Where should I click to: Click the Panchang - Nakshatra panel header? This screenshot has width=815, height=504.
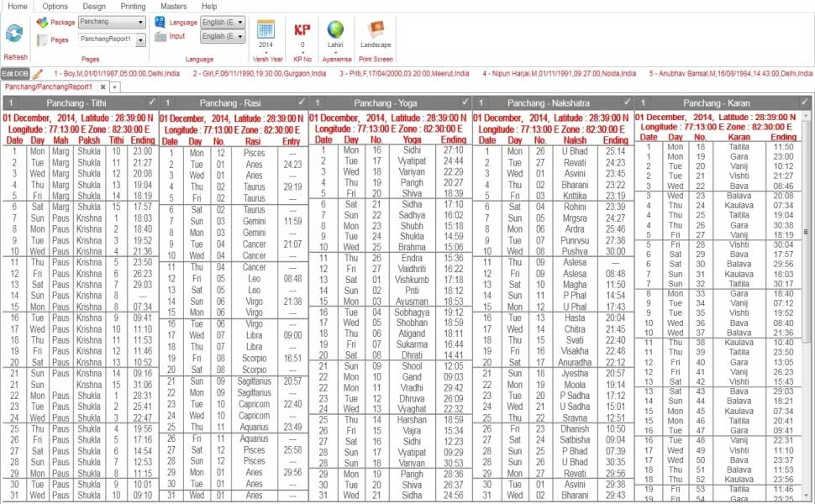(553, 102)
